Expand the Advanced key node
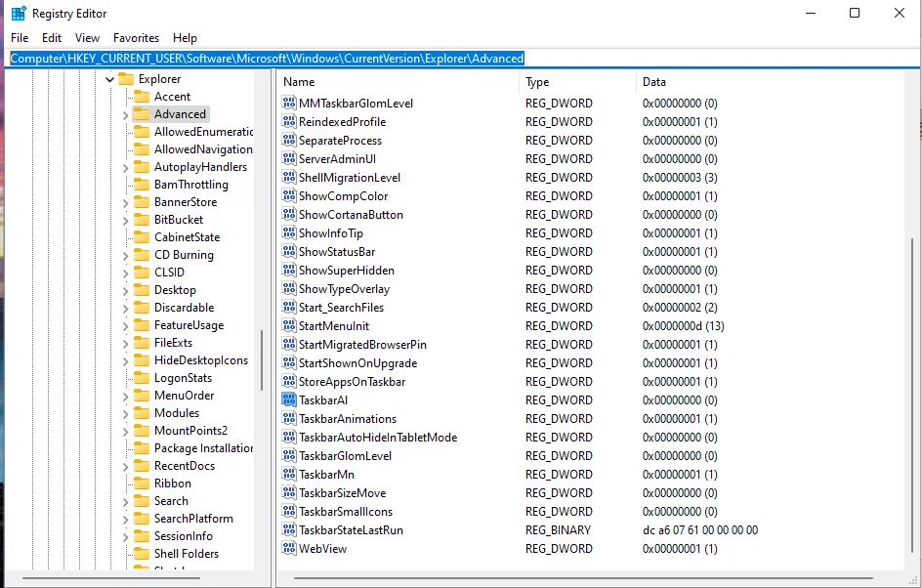Screen dimensions: 922x588 pyautogui.click(x=125, y=114)
